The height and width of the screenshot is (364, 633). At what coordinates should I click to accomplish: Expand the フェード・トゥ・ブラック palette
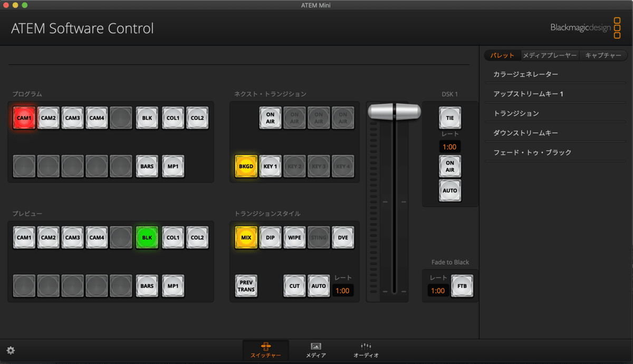[557, 152]
